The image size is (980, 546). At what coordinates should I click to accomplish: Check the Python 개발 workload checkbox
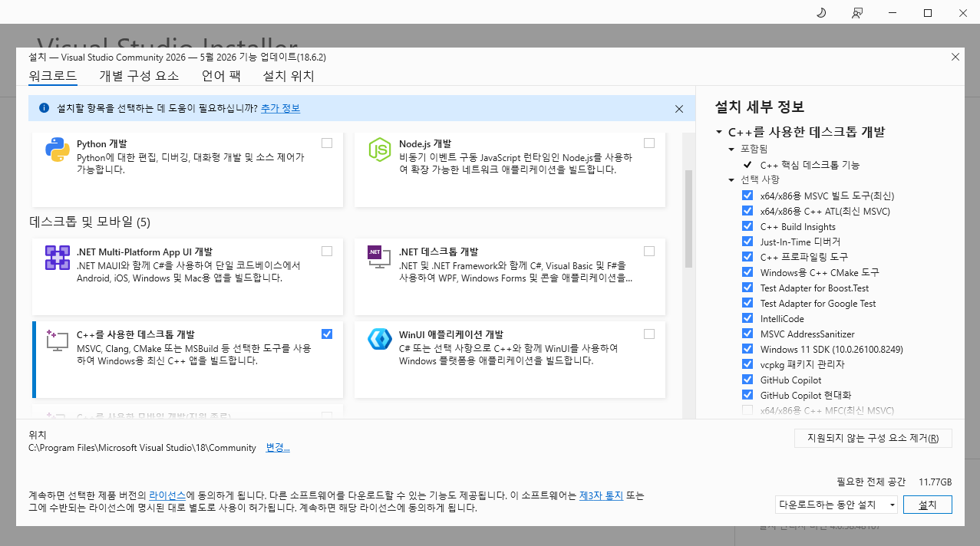(x=327, y=143)
